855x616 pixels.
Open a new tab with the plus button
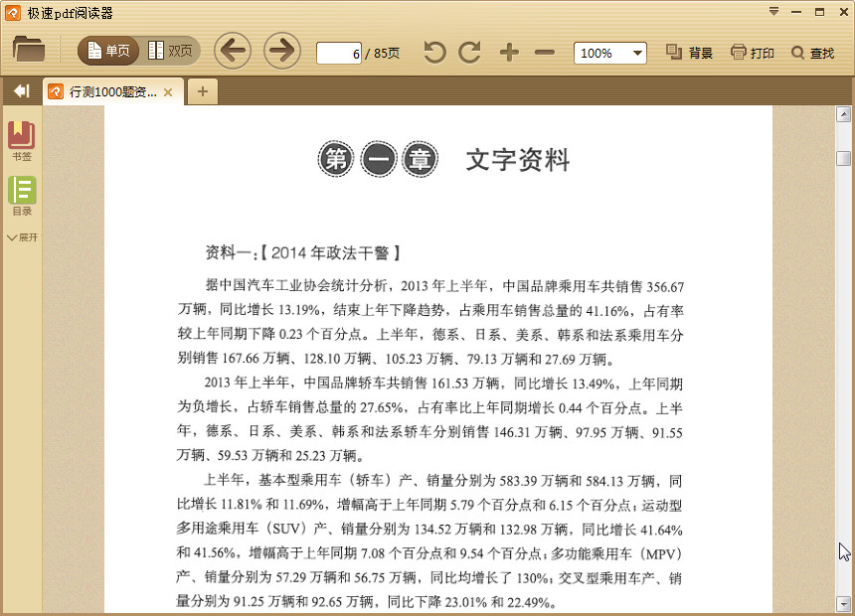click(x=203, y=90)
